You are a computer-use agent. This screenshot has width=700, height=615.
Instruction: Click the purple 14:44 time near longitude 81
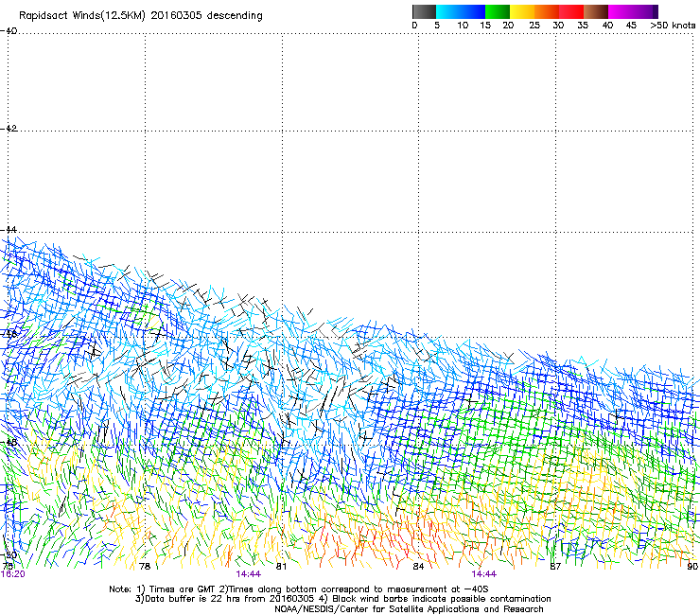tap(248, 574)
